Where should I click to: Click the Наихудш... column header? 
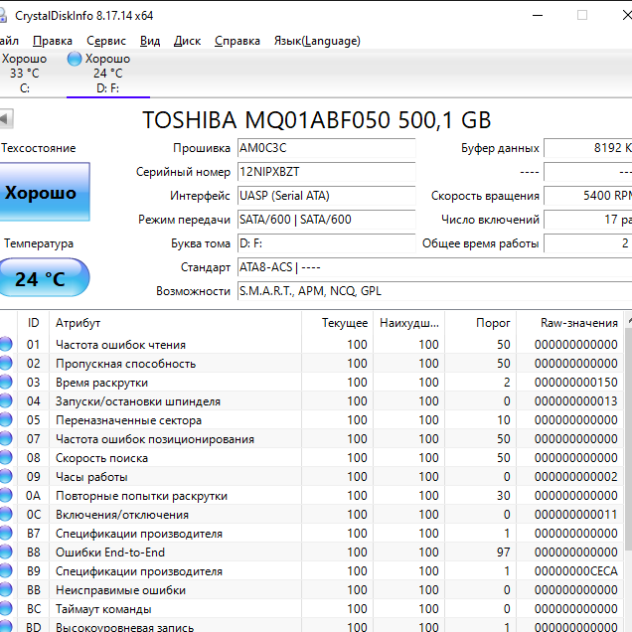[x=409, y=323]
